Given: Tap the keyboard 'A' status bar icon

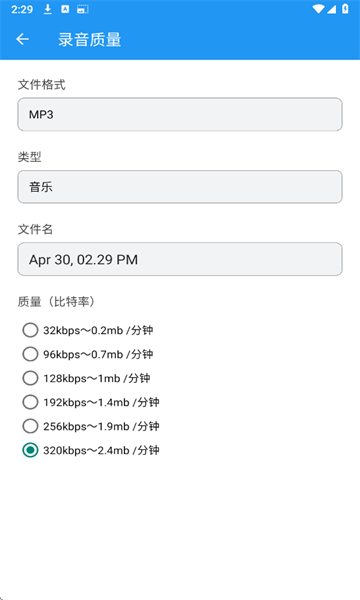Looking at the screenshot, I should point(65,9).
